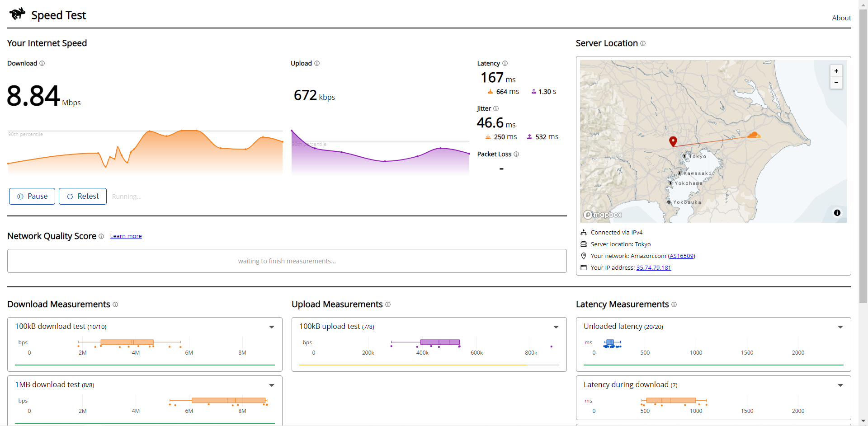Open Upload info tooltip icon
The image size is (868, 426).
pyautogui.click(x=317, y=63)
